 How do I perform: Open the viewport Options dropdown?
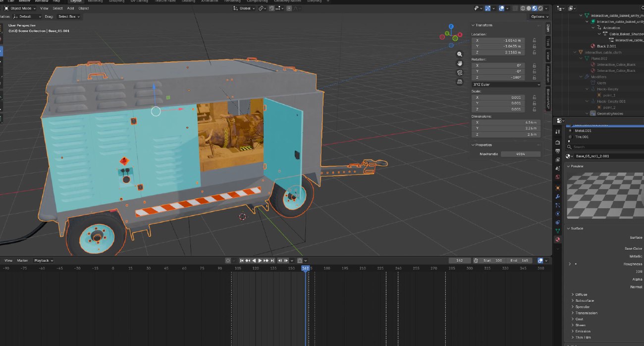(539, 16)
